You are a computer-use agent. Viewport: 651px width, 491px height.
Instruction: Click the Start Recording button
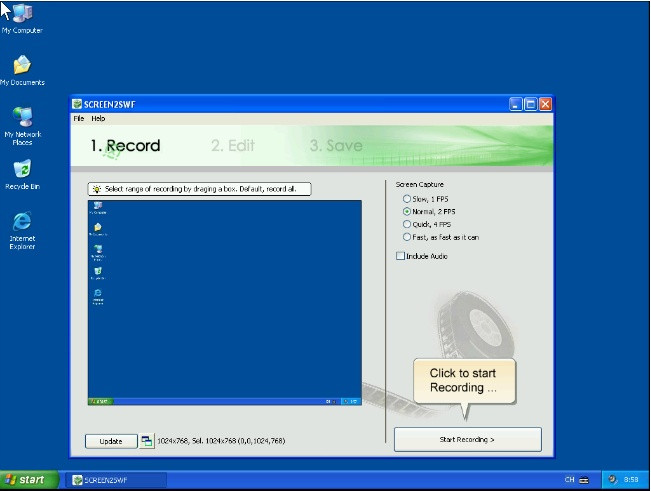click(x=467, y=439)
